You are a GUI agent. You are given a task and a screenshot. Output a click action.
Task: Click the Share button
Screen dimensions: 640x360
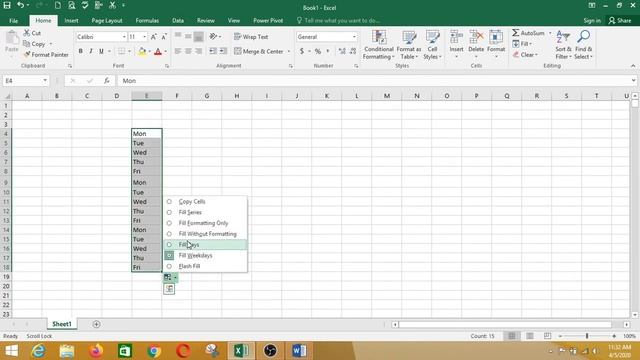[x=620, y=20]
